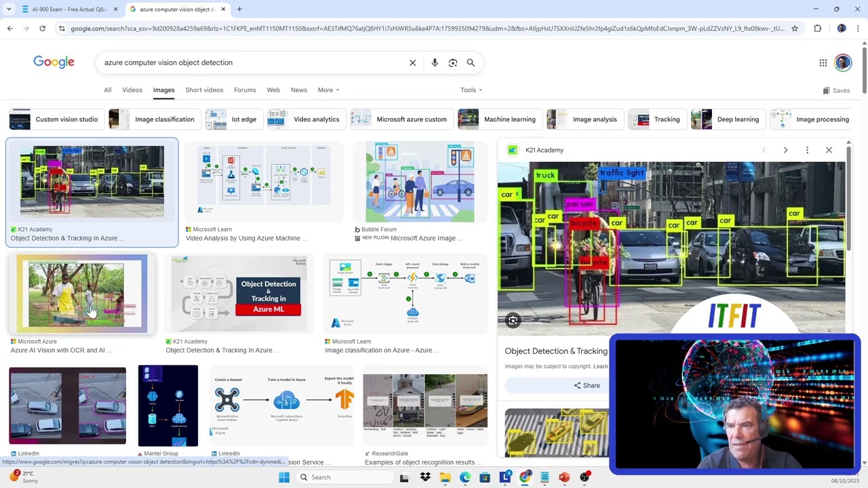Switch to Forums tab
Image resolution: width=868 pixels, height=488 pixels.
245,90
